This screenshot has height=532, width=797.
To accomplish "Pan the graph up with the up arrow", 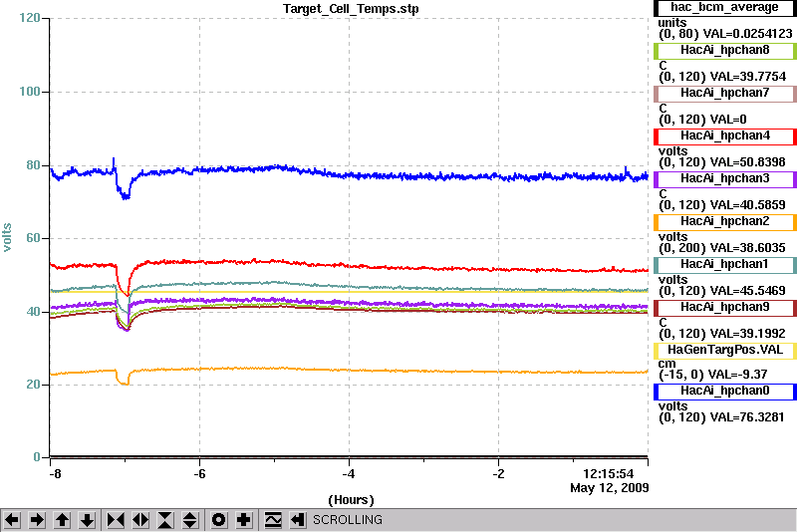I will [x=62, y=520].
